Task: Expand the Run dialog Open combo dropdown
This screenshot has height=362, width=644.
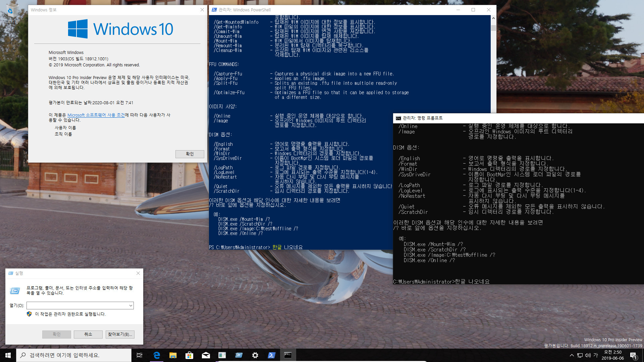Action: (130, 306)
